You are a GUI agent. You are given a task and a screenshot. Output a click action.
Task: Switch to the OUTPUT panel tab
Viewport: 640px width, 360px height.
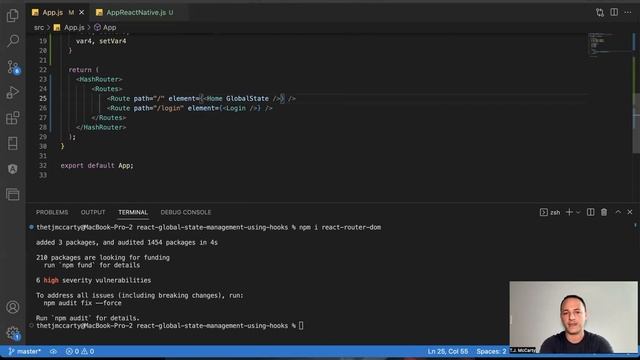tap(93, 212)
